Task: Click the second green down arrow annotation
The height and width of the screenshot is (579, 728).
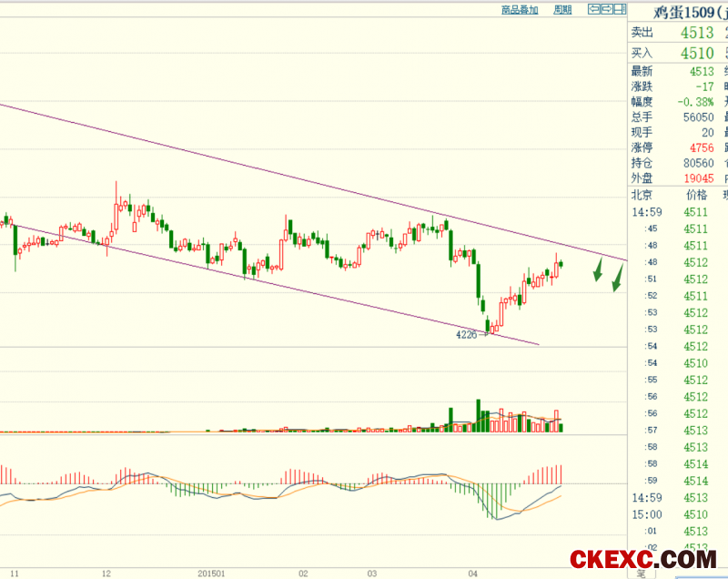Action: (x=617, y=279)
